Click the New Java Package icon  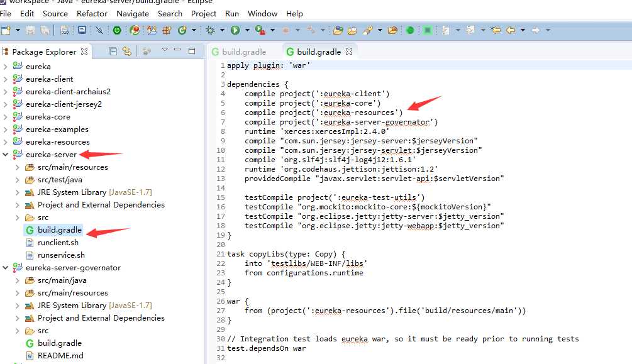(x=167, y=30)
